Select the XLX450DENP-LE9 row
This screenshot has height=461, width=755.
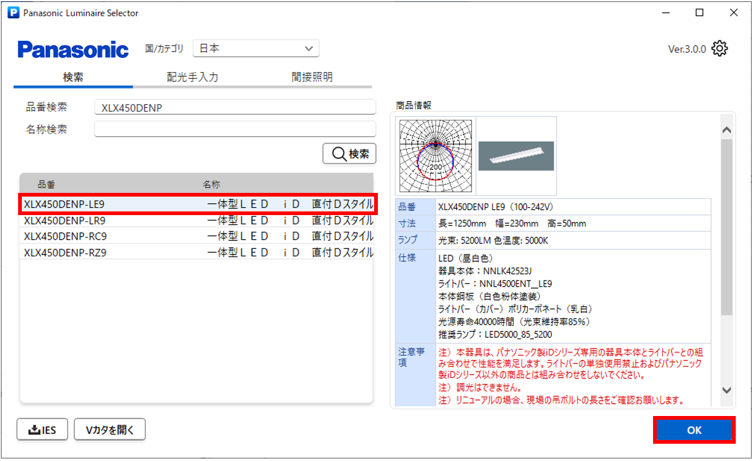[x=198, y=204]
